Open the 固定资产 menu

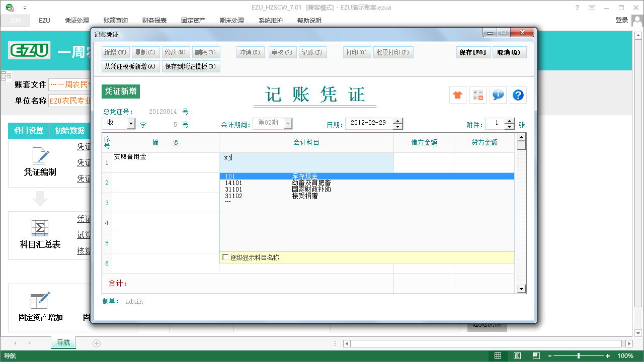coord(193,21)
